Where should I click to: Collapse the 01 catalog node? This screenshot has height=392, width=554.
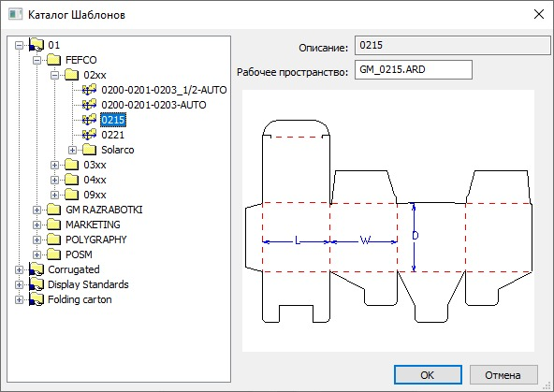click(x=19, y=45)
